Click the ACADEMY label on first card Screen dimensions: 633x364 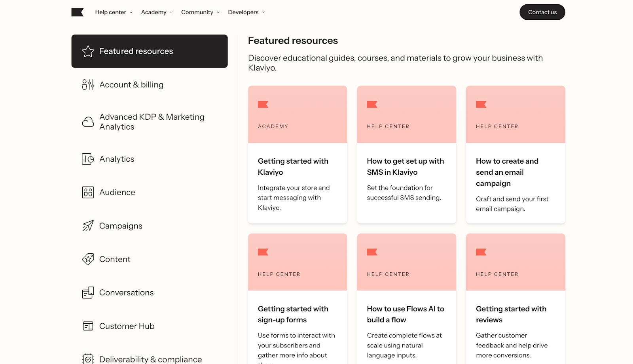click(x=273, y=126)
